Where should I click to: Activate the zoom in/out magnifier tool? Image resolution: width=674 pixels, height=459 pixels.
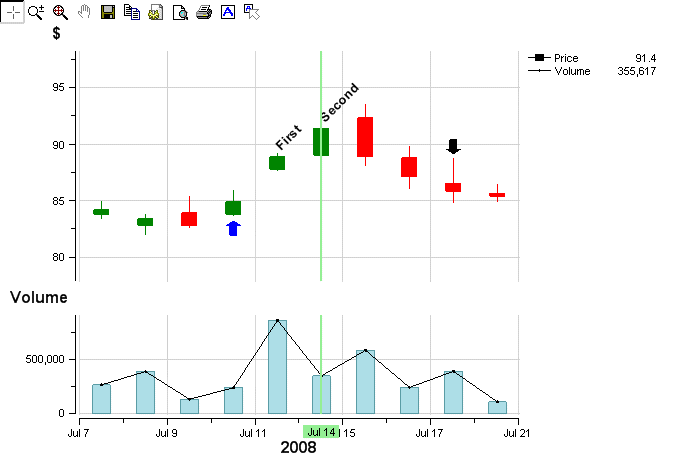click(x=36, y=12)
